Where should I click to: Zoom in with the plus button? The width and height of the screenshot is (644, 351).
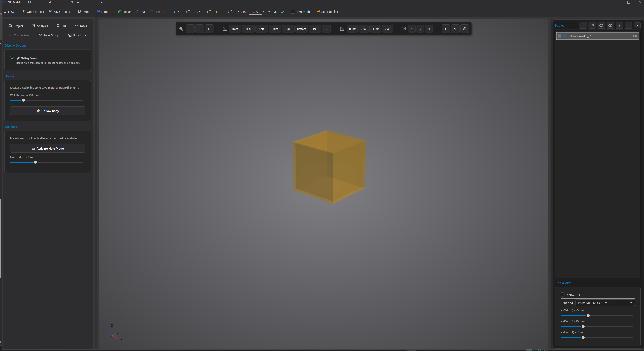coord(190,29)
